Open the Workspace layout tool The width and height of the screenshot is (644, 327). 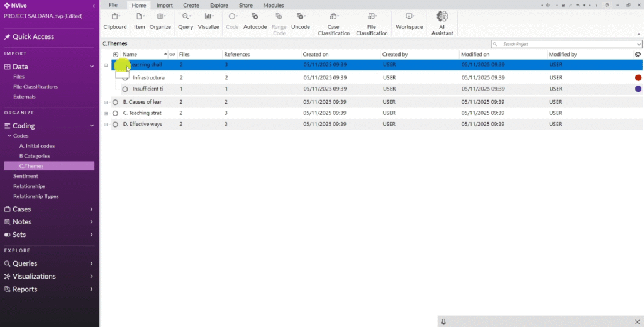[x=409, y=20]
